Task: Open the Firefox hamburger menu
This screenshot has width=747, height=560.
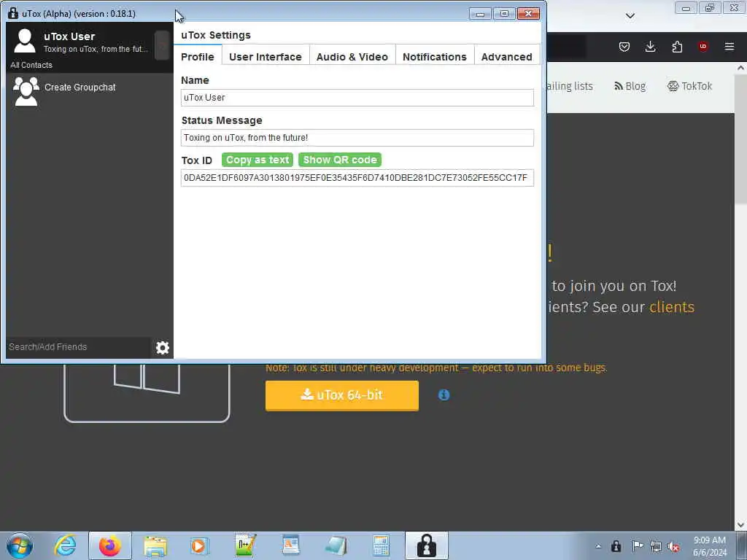Action: [x=729, y=47]
